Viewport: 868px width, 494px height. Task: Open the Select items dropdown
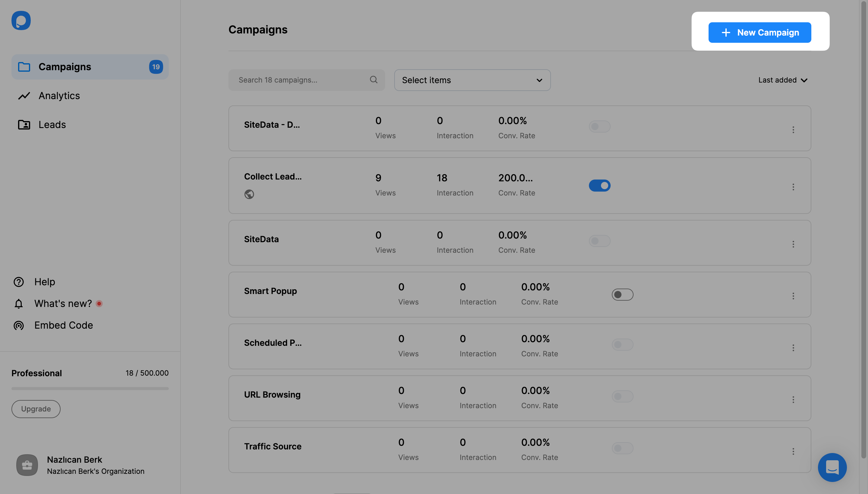[x=472, y=80]
